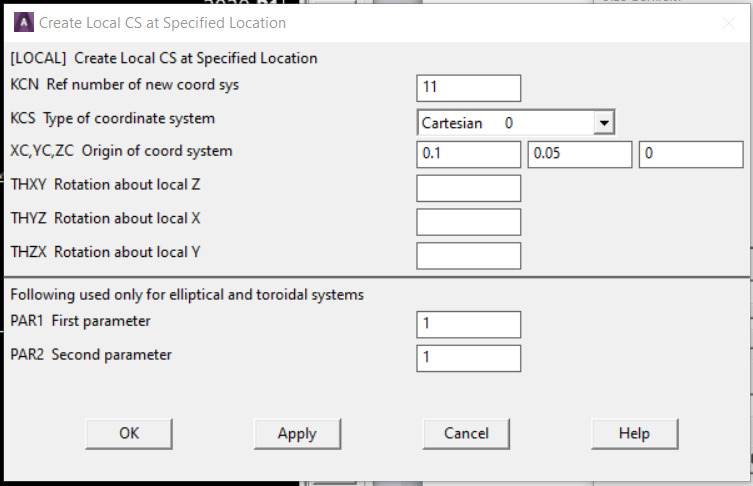Image resolution: width=753 pixels, height=486 pixels.
Task: Click the [LOCAL] command header label
Action: point(163,58)
